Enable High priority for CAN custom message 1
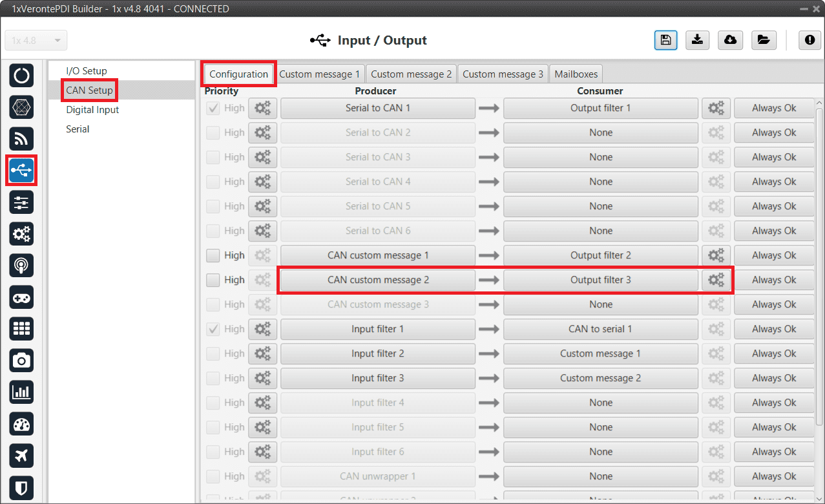825x504 pixels. (213, 255)
